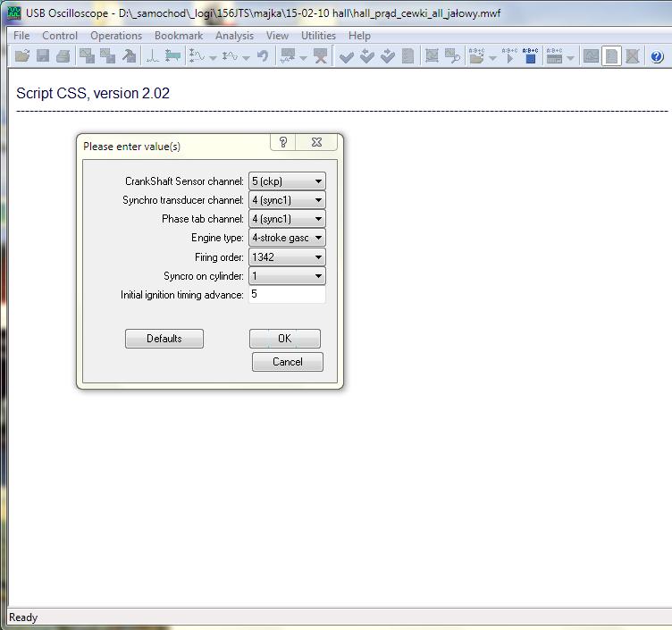Click the vertical scale waveform icon
Screen dimensions: 672x630
pos(197,56)
